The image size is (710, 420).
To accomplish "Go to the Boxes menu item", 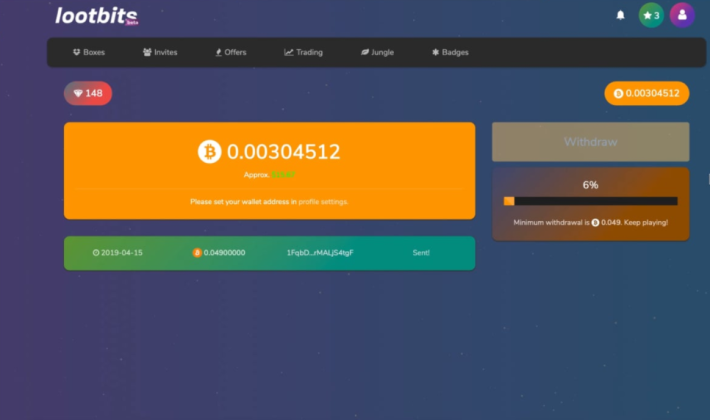I will [x=89, y=52].
